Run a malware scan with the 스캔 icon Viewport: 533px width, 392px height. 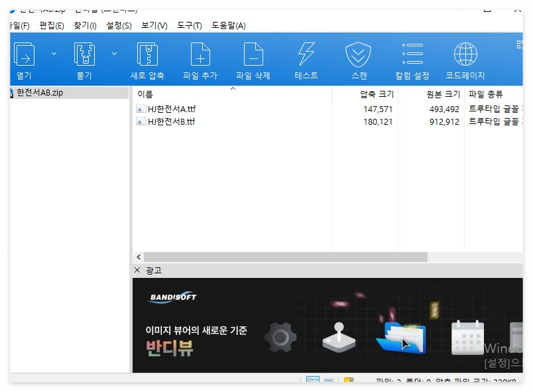[x=358, y=58]
